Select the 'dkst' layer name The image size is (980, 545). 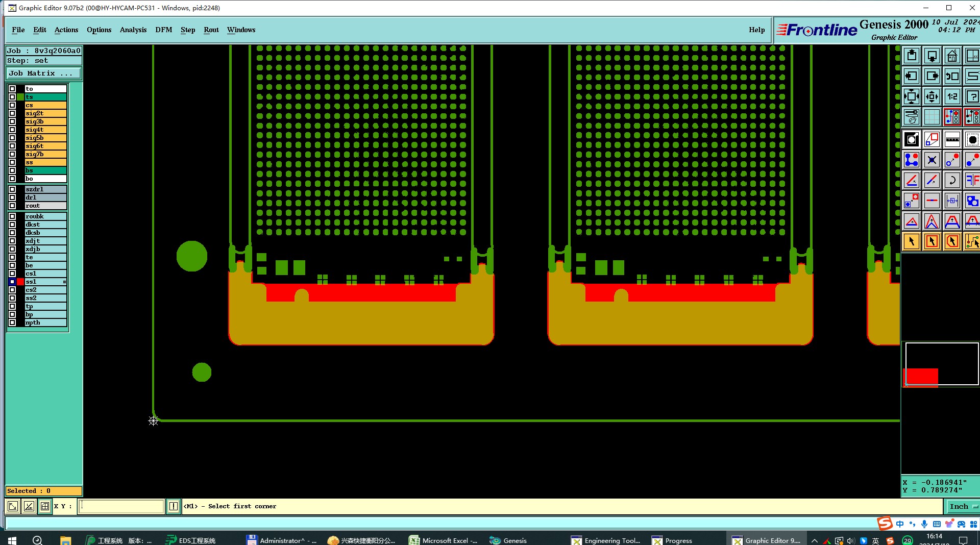[45, 225]
